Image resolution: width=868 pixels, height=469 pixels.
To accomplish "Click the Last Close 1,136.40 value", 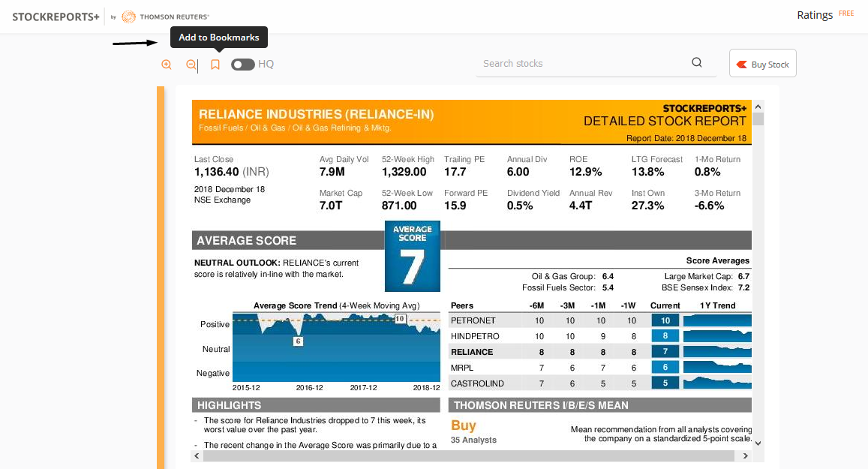I will coord(217,172).
